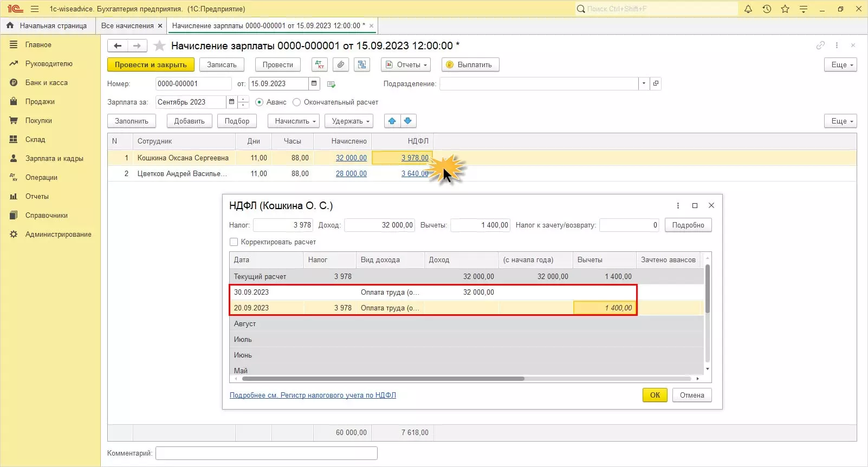Image resolution: width=868 pixels, height=467 pixels.
Task: Select the Аванс radio button
Action: tap(260, 102)
